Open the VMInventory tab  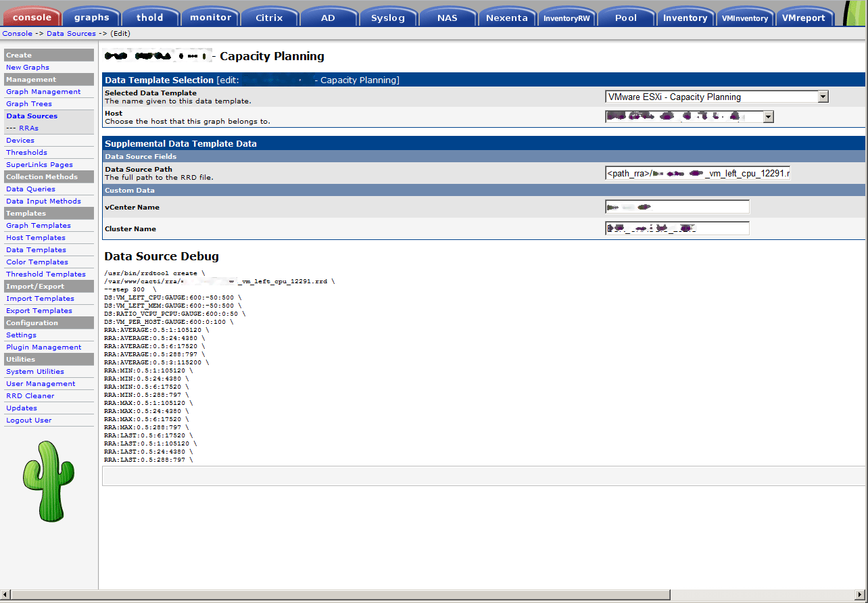pos(744,18)
